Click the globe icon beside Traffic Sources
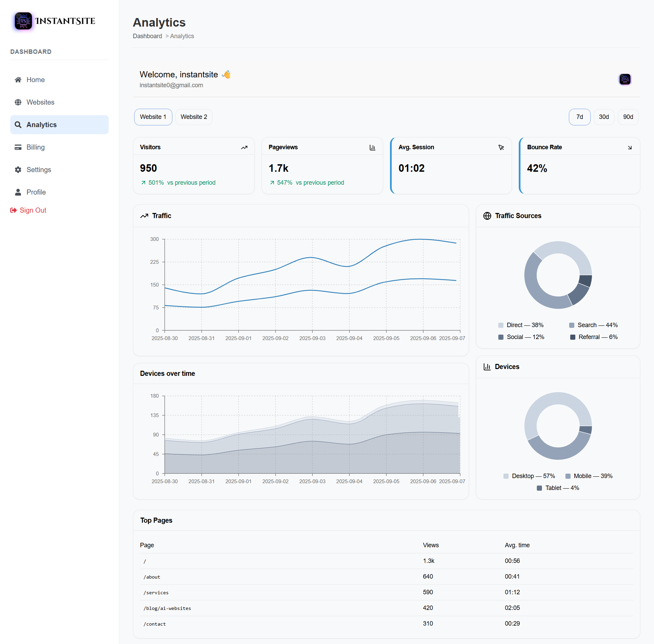The width and height of the screenshot is (654, 644). tap(487, 216)
